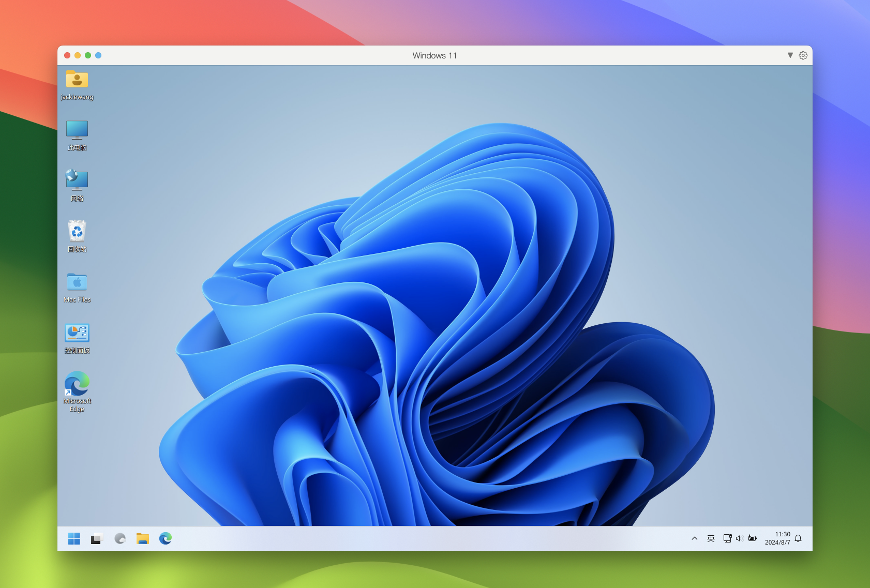Open network status in system tray
870x588 pixels.
[x=727, y=538]
